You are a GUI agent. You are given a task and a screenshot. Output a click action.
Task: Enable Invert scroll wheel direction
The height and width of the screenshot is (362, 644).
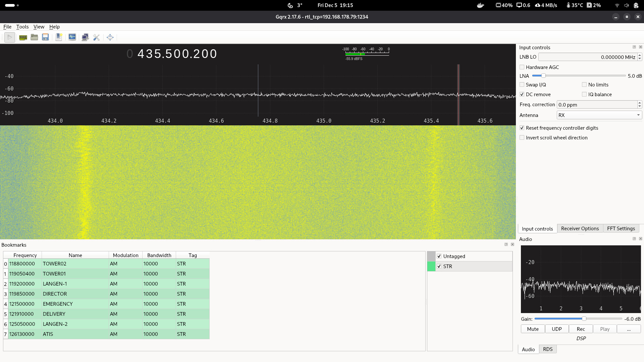522,137
